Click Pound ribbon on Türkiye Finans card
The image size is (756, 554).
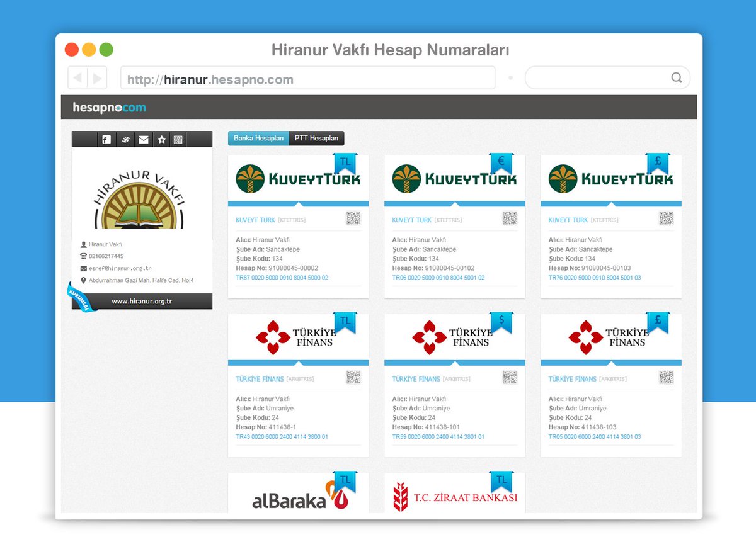click(x=658, y=322)
